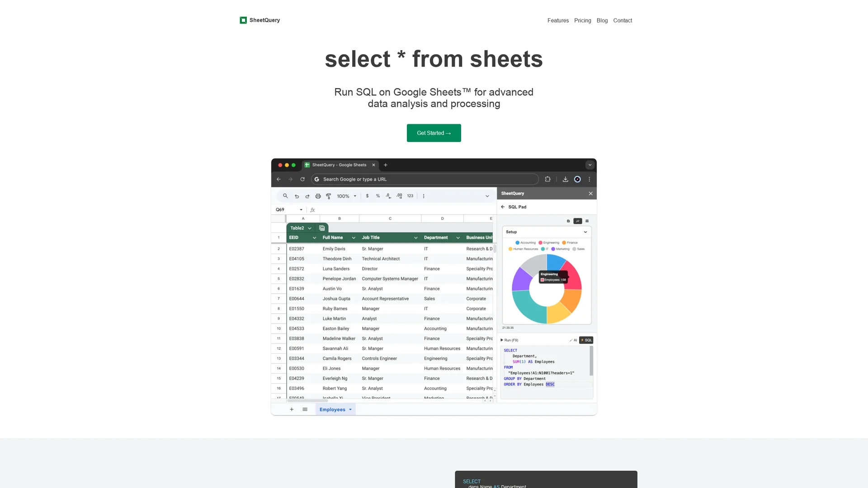Add a new sheet with the plus icon
868x488 pixels.
[x=292, y=409]
